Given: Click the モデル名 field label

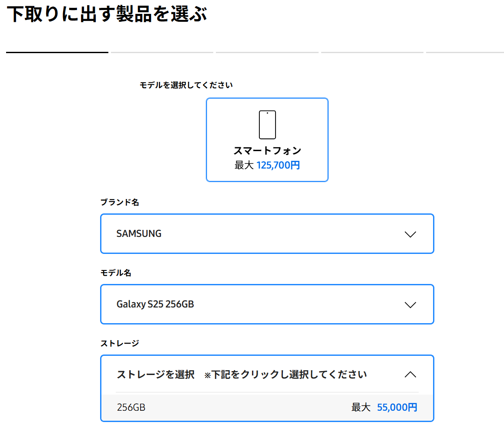Looking at the screenshot, I should [x=116, y=273].
